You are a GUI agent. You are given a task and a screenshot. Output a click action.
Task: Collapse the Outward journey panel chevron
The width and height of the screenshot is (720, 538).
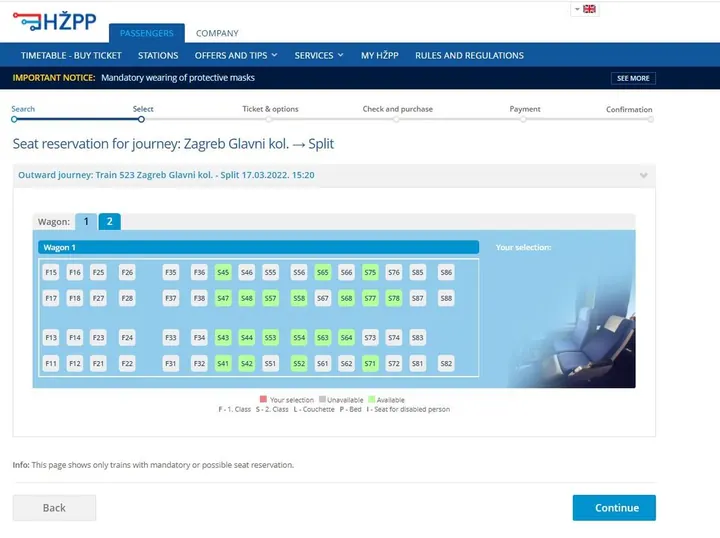644,175
